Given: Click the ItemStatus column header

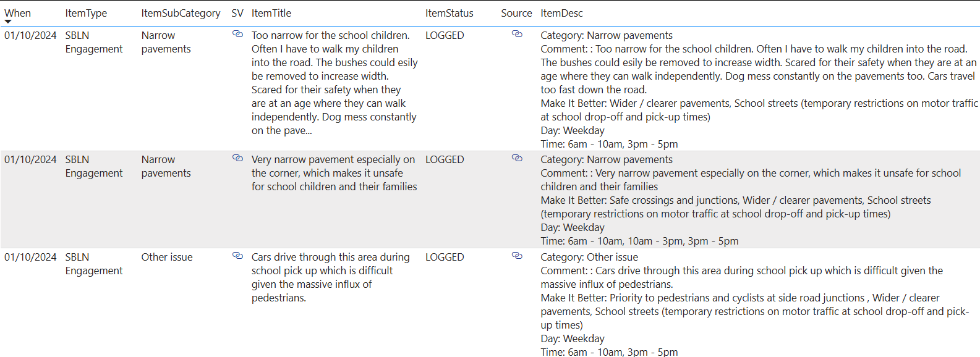Looking at the screenshot, I should coord(449,13).
